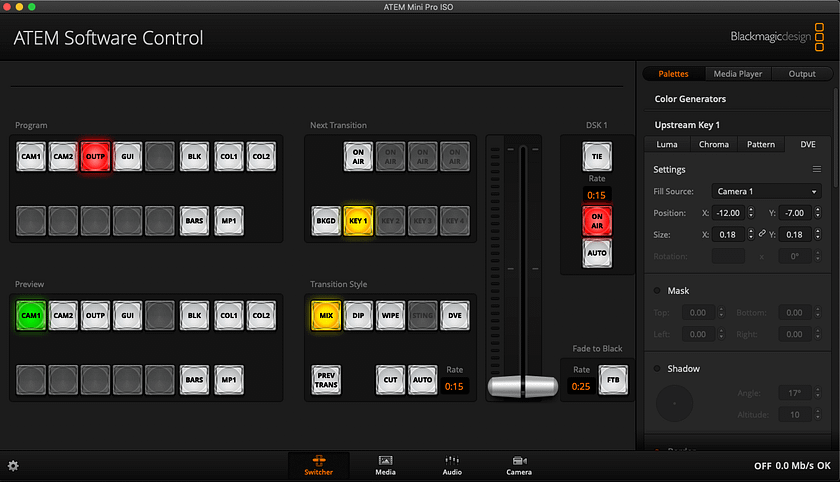This screenshot has height=482, width=840.
Task: Open the Audio page
Action: [x=452, y=465]
